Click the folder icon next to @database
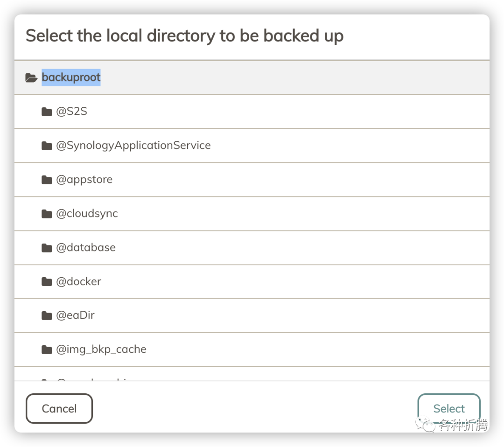 47,248
